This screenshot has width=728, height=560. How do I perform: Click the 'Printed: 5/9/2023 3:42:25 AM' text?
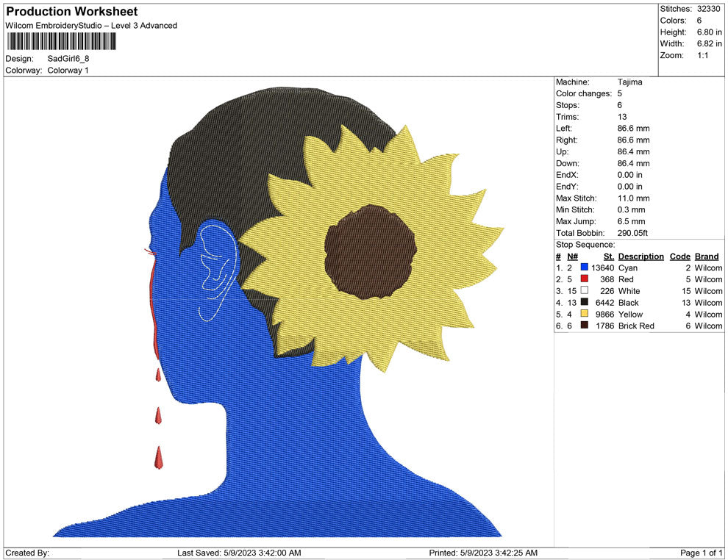coord(483,553)
